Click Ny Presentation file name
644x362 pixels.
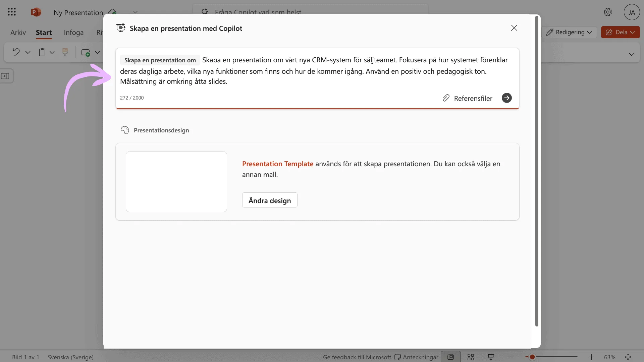coord(78,12)
